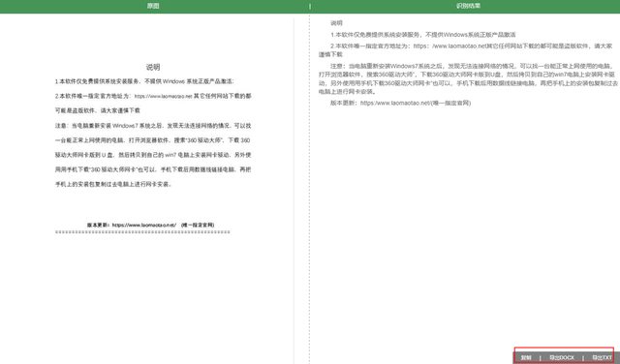Click original line 1 about 系统安装服务
Image resolution: width=620 pixels, height=364 pixels.
(144, 81)
